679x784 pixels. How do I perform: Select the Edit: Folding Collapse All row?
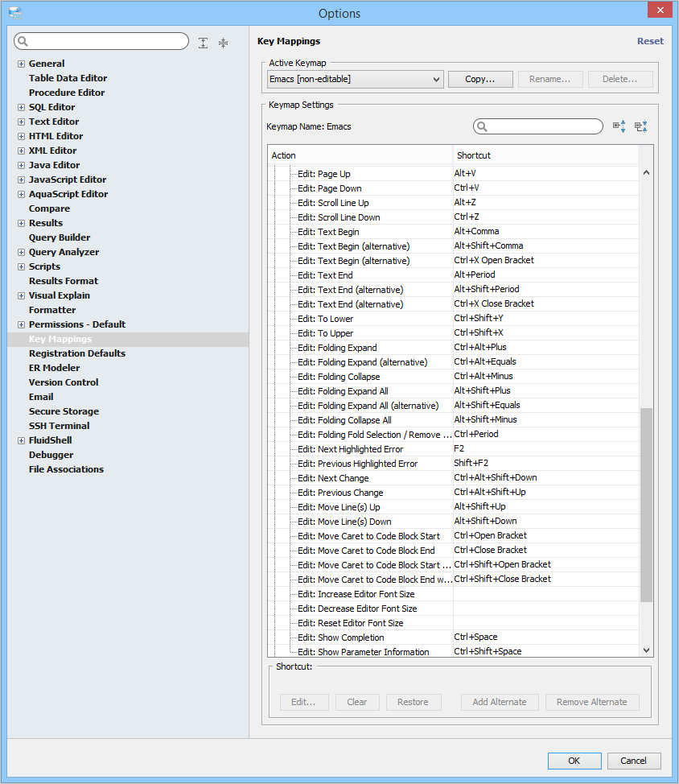(x=454, y=420)
